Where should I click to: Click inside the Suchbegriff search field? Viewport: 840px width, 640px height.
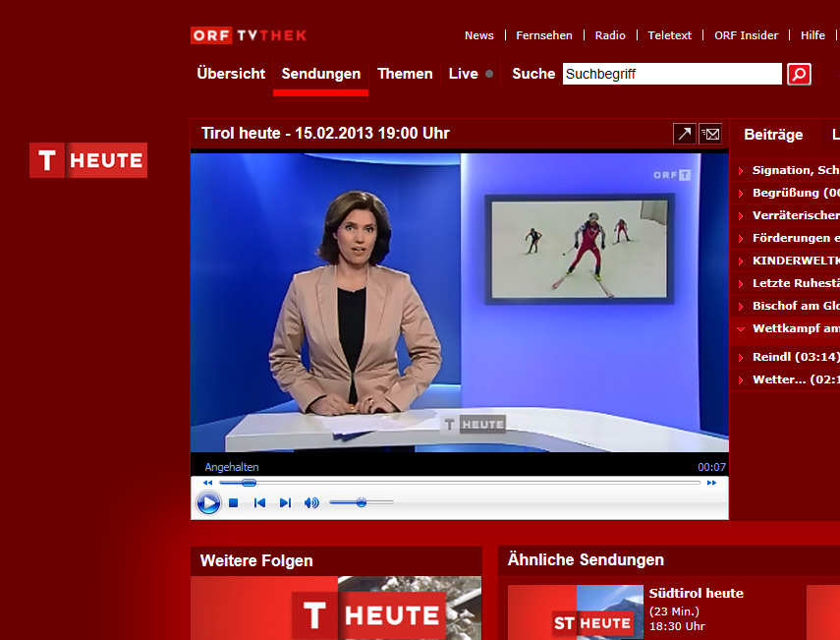tap(672, 74)
